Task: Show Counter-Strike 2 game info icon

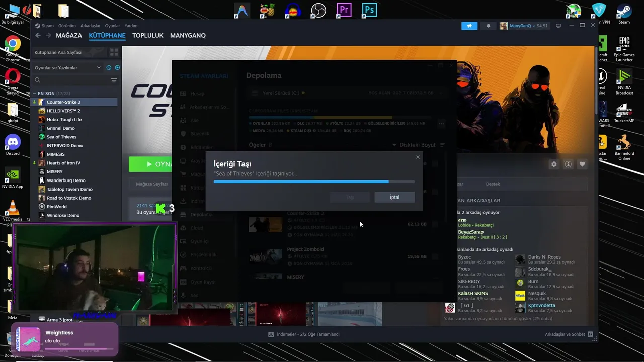Action: (568, 164)
